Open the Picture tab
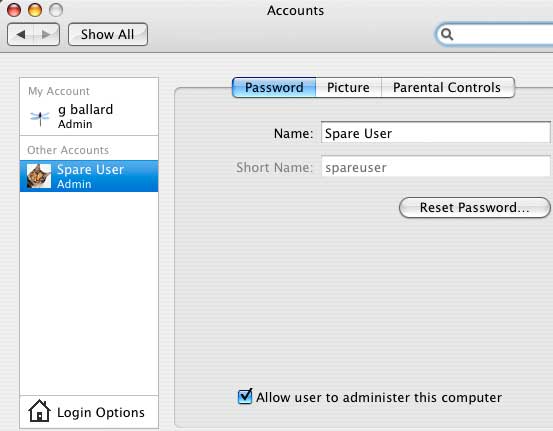 (348, 87)
